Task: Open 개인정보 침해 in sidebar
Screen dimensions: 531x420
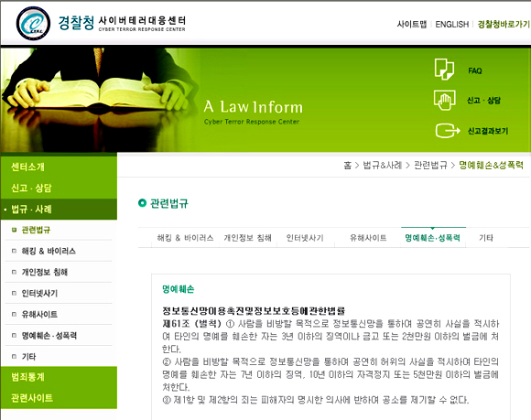Action: point(44,272)
